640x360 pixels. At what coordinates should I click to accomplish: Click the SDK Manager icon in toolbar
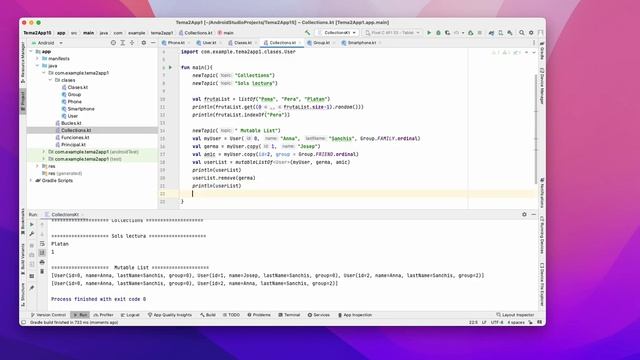tap(510, 33)
